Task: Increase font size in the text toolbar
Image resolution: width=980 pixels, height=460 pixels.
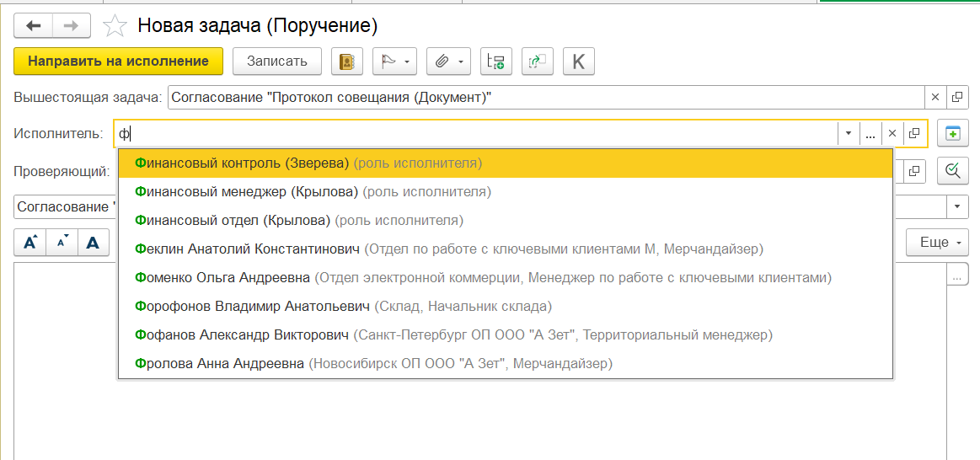Action: [x=30, y=243]
